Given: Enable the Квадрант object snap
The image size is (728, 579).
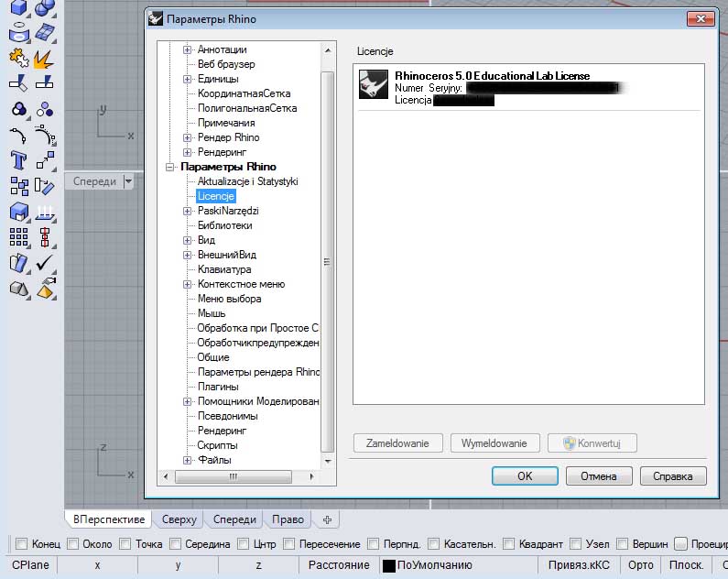Looking at the screenshot, I should [x=508, y=543].
